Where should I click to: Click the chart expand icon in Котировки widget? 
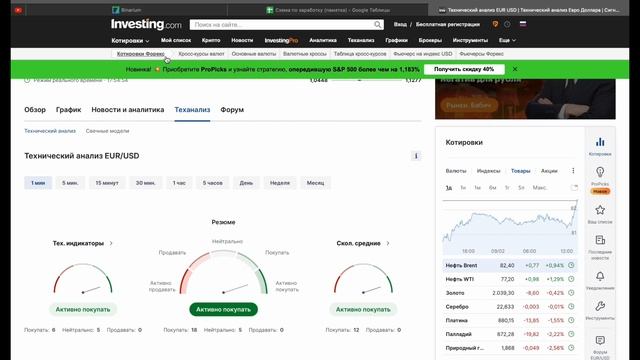click(574, 188)
